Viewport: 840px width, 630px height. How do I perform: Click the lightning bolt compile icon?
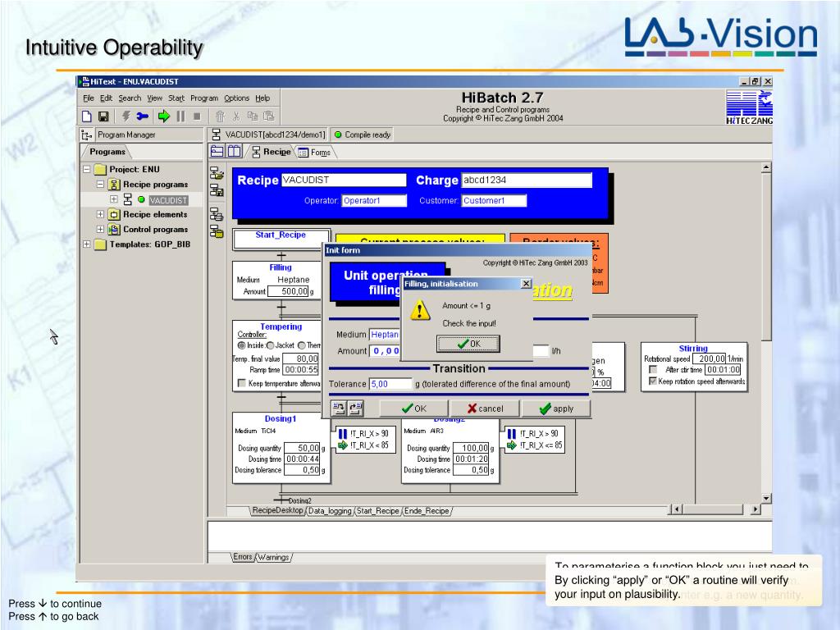126,116
